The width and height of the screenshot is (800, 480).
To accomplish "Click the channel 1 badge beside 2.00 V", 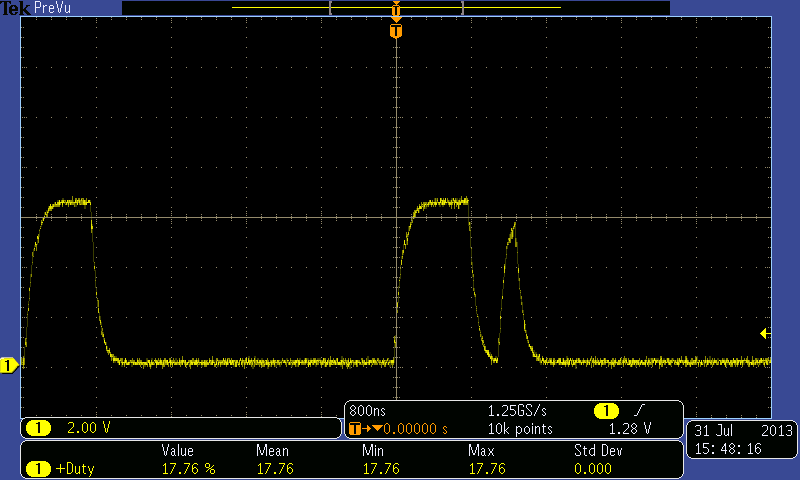I will coord(38,427).
